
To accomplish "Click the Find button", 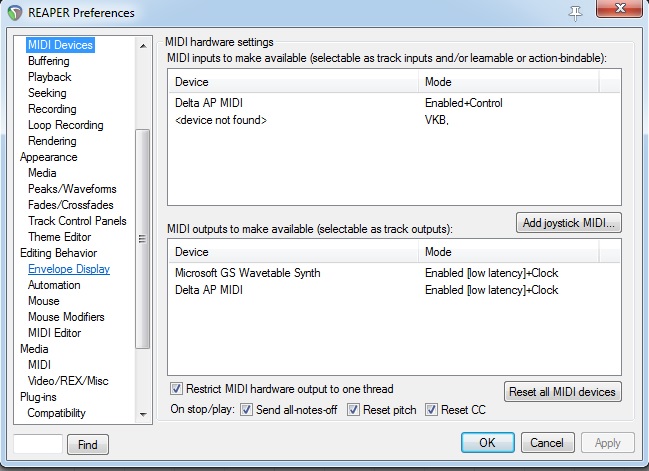I will [x=88, y=445].
